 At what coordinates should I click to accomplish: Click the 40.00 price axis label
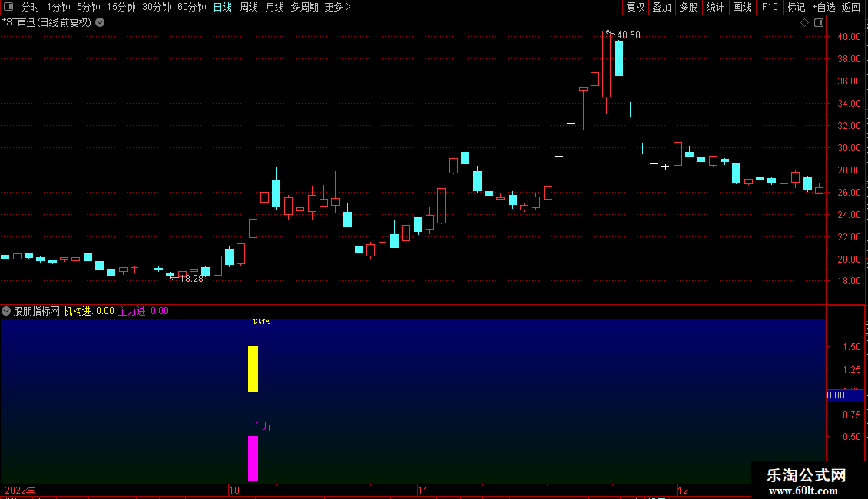849,37
